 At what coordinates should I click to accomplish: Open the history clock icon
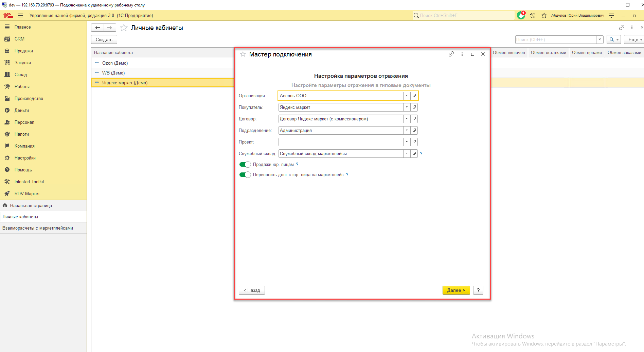[x=533, y=15]
